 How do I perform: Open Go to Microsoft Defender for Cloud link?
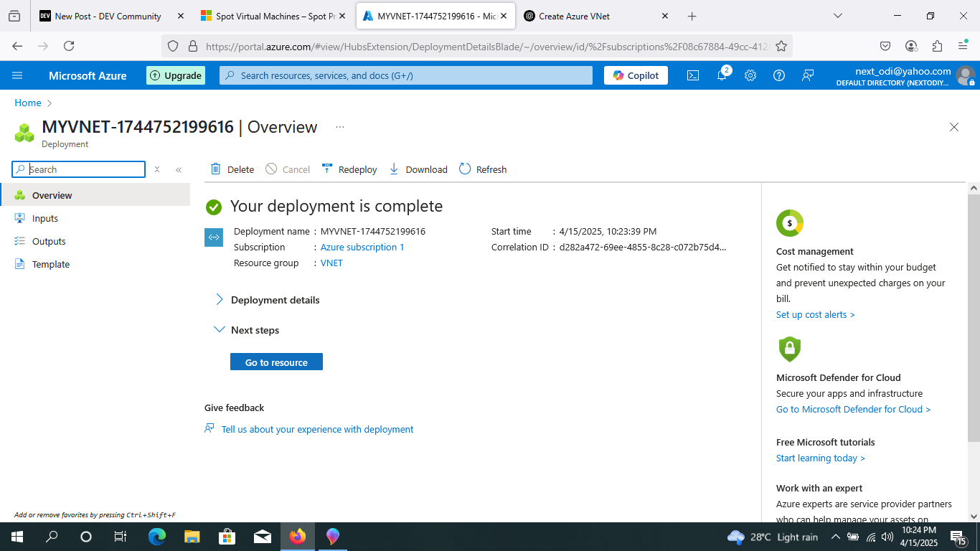(853, 409)
